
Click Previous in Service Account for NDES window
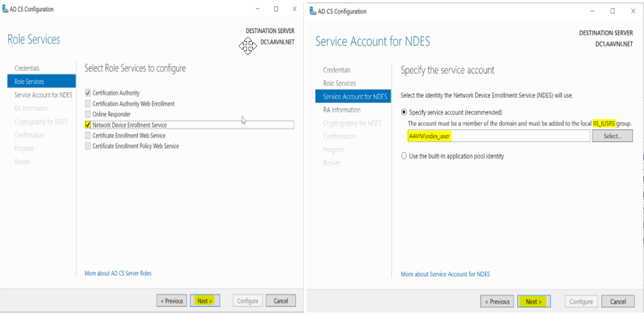pyautogui.click(x=497, y=301)
